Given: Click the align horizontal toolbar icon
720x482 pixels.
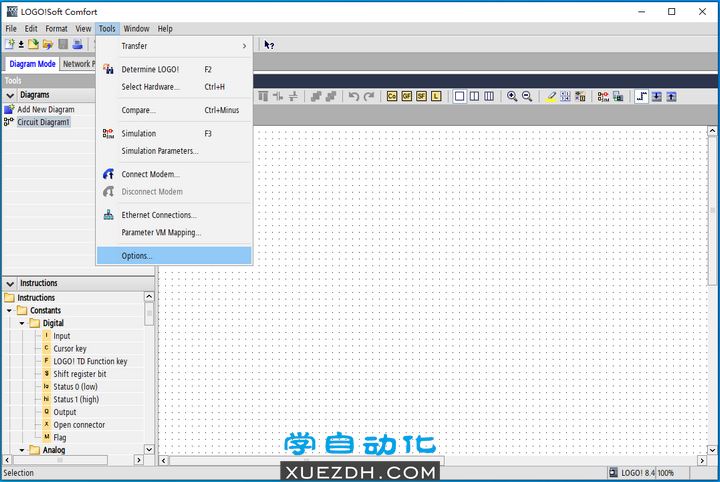Looking at the screenshot, I should [278, 96].
